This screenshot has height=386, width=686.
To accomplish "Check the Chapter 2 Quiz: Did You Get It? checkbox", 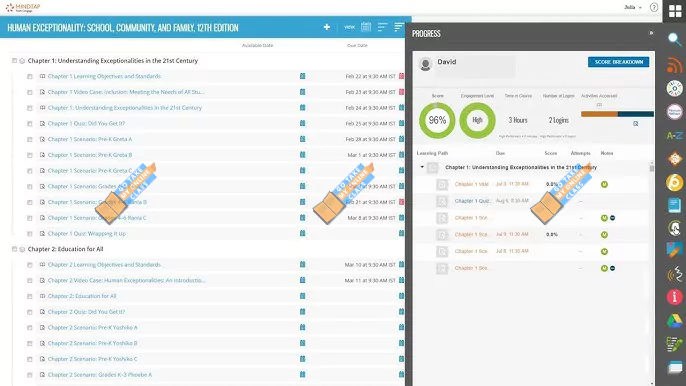I will [x=30, y=312].
